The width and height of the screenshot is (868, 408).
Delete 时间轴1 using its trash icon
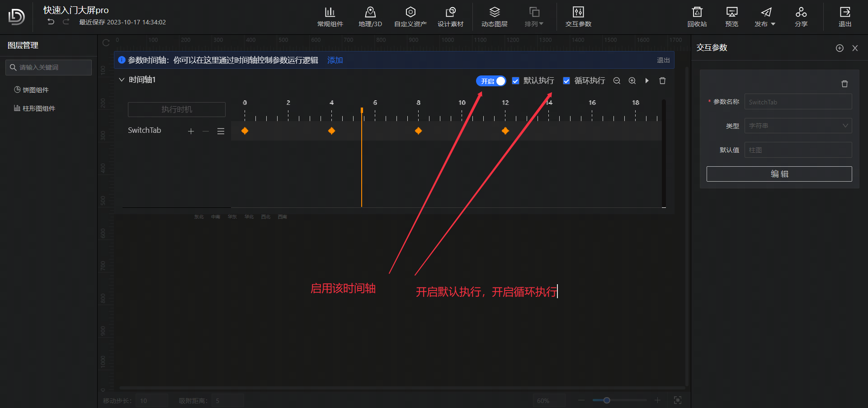tap(662, 81)
